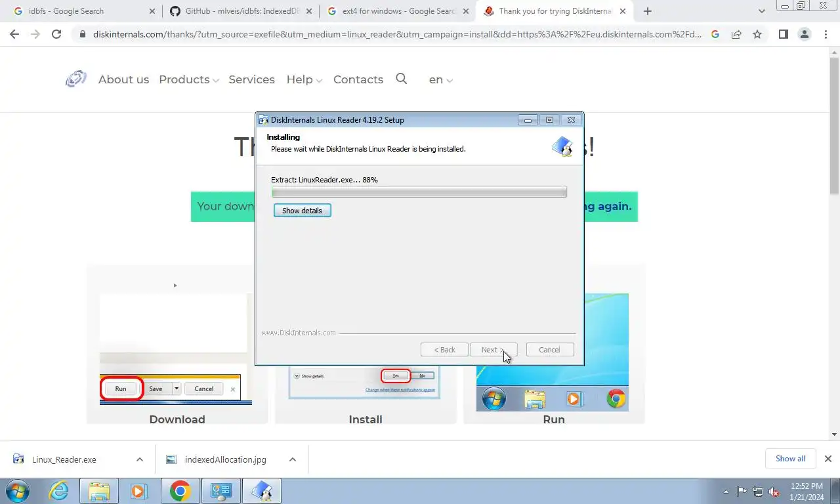The height and width of the screenshot is (504, 840).
Task: Click the muted volume tray icon
Action: click(774, 492)
